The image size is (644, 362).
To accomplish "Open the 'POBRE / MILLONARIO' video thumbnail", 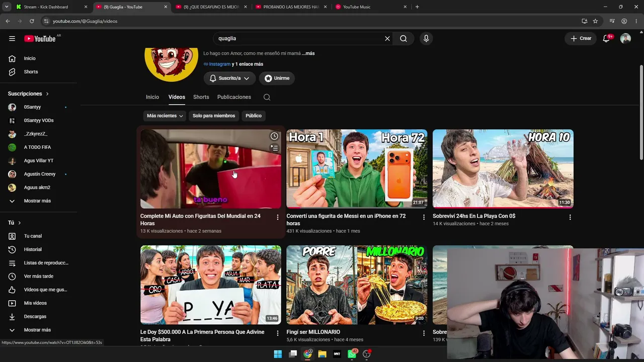I will coord(357,285).
